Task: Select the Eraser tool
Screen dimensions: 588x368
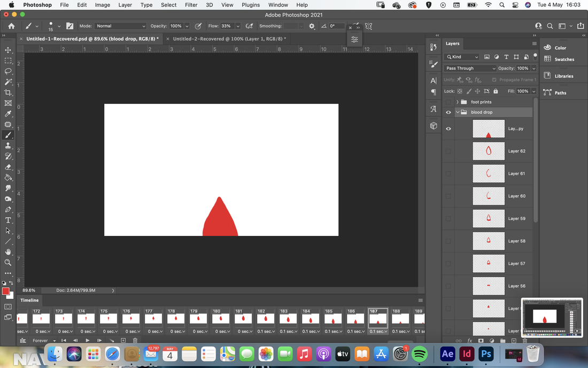Action: point(8,167)
